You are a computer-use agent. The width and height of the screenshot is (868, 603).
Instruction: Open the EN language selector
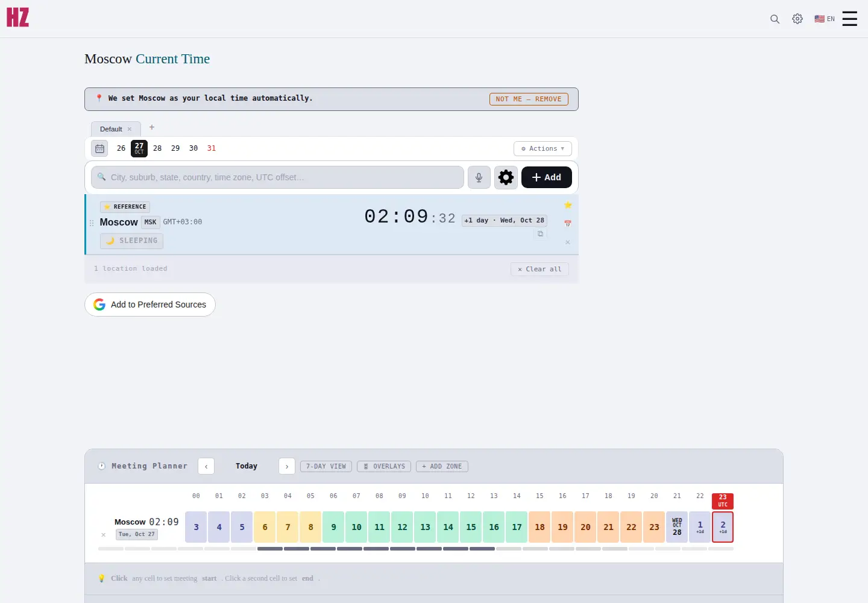824,19
